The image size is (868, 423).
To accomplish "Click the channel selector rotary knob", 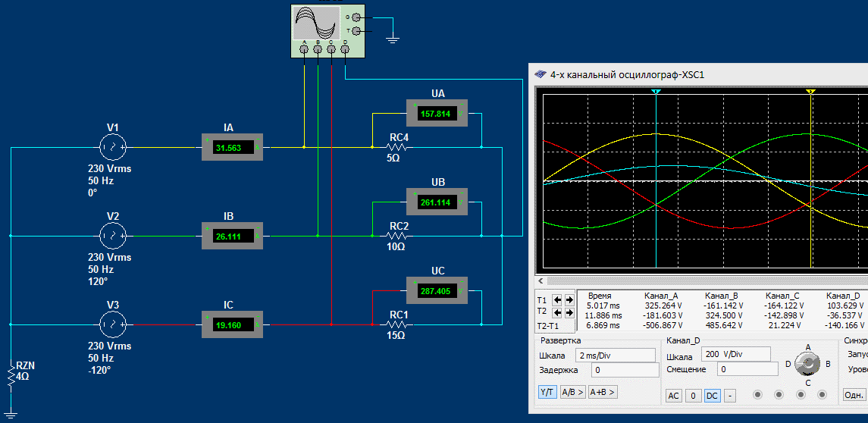I will coord(809,365).
